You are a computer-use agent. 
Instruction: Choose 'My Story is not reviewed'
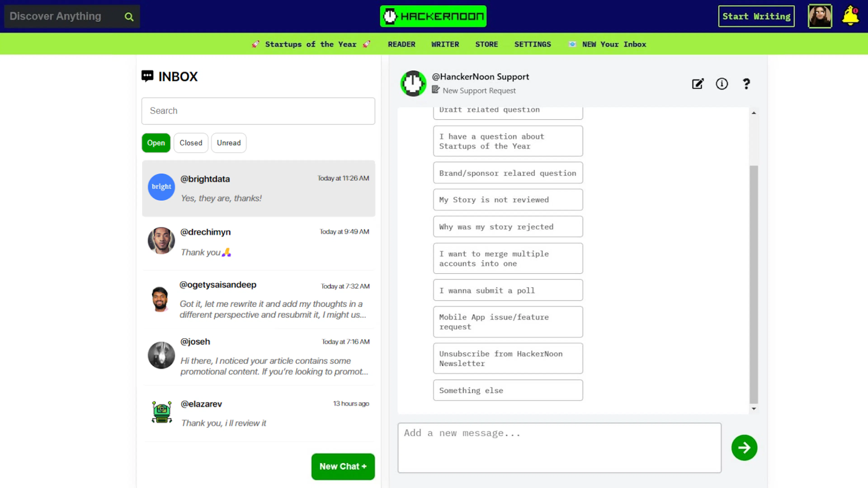[x=508, y=200]
